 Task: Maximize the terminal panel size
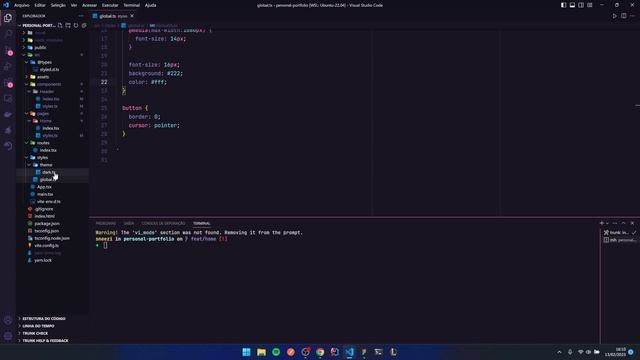(x=623, y=223)
